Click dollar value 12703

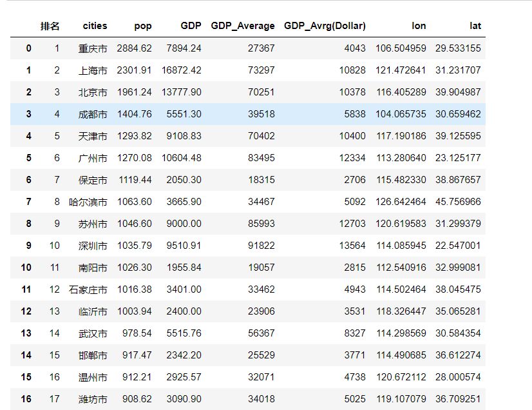(x=352, y=224)
